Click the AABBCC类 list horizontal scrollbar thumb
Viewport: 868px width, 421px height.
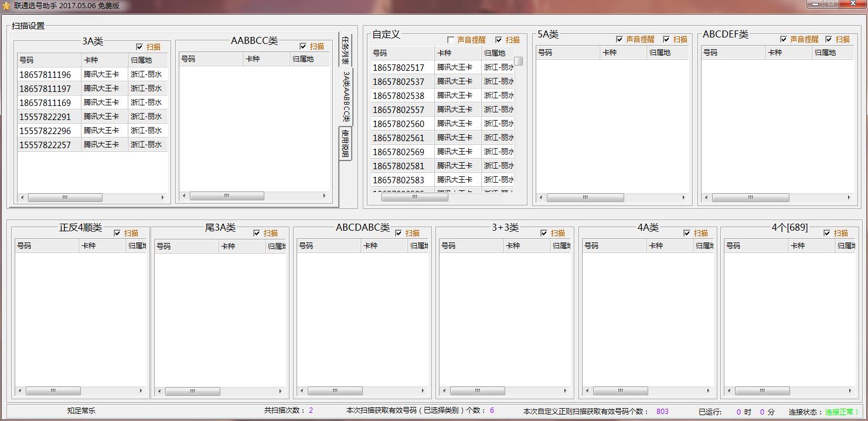click(227, 196)
